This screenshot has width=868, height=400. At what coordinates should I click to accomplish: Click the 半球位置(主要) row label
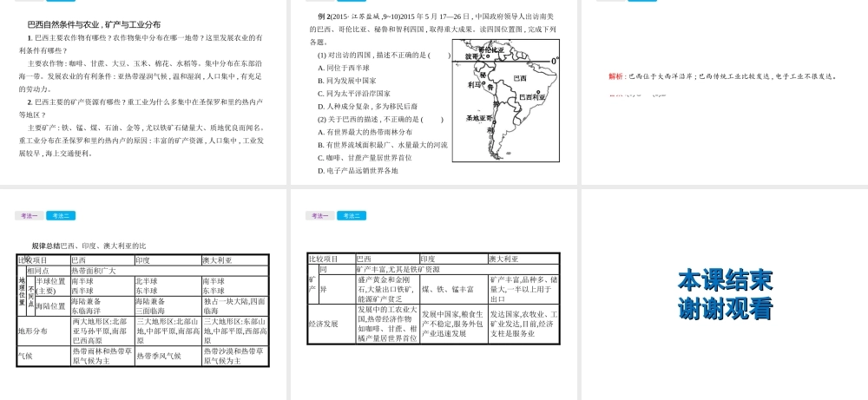53,286
